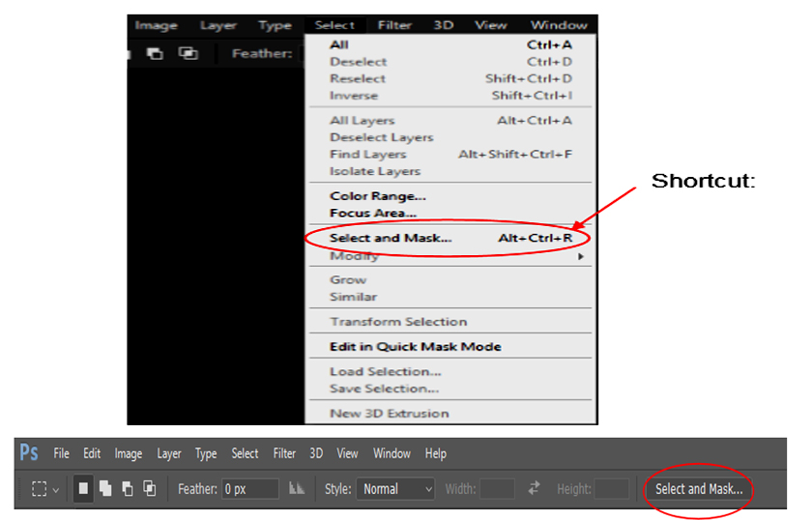This screenshot has height=520, width=812.
Task: Open the Type menu in top dark bar
Action: (275, 25)
